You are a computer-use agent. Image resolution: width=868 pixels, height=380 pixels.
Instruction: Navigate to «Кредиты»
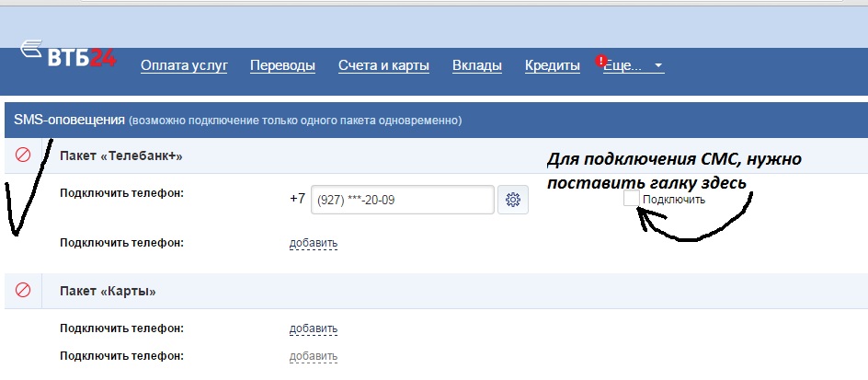click(552, 65)
